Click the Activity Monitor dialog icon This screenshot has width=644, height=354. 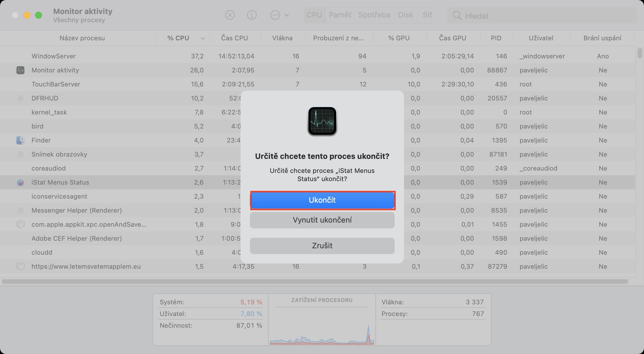pos(322,121)
